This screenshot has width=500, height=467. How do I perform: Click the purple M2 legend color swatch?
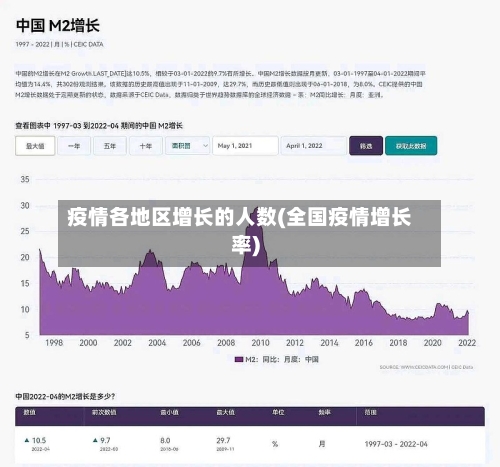point(239,359)
